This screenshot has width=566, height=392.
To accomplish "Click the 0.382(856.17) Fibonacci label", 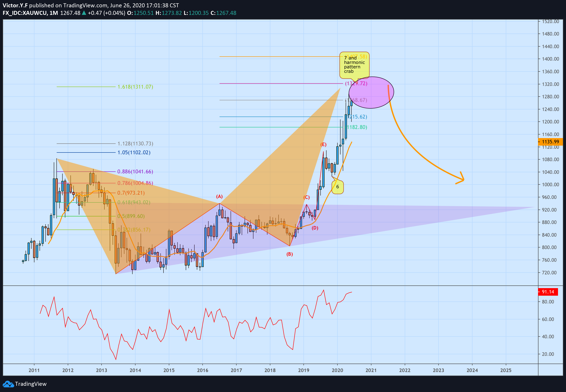I will point(134,230).
